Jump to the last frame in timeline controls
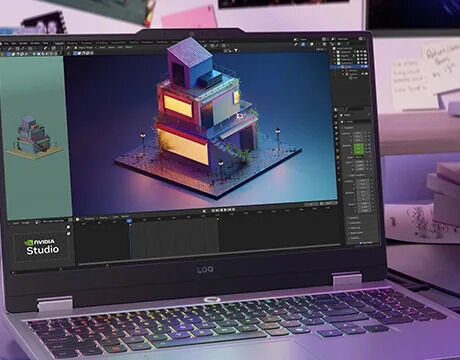This screenshot has width=460, height=360. [x=233, y=210]
